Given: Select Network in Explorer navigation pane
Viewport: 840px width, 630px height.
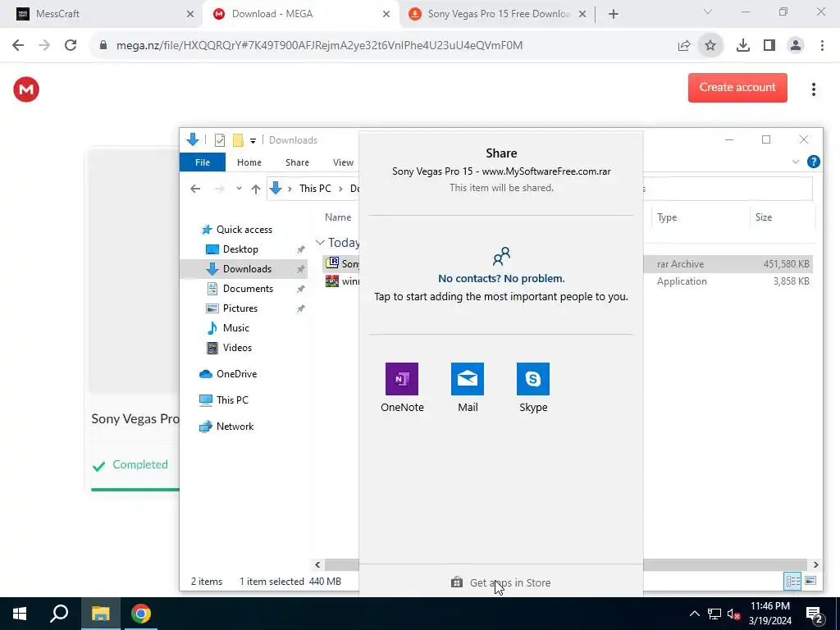Looking at the screenshot, I should (x=235, y=427).
